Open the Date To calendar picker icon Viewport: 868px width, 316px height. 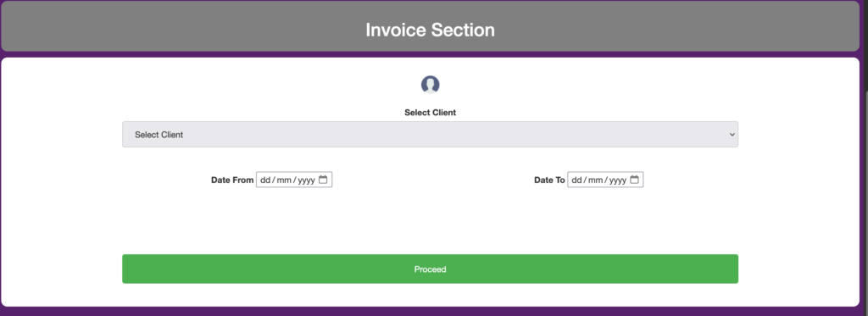pos(634,180)
